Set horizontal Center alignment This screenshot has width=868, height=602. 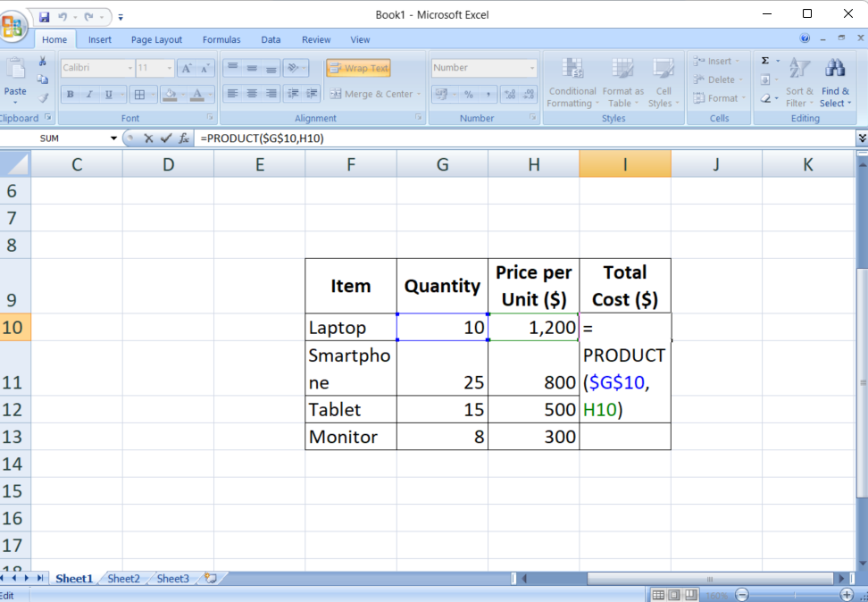pos(252,94)
